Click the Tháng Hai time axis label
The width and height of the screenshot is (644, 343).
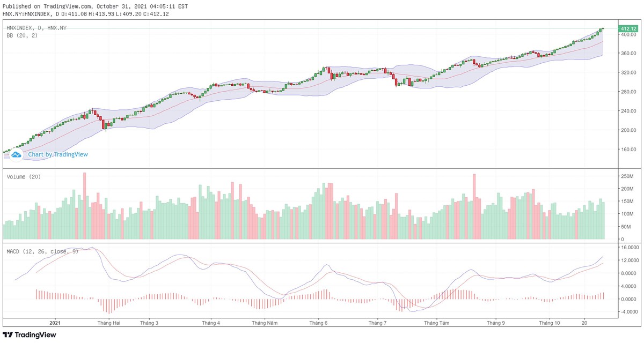tap(109, 323)
